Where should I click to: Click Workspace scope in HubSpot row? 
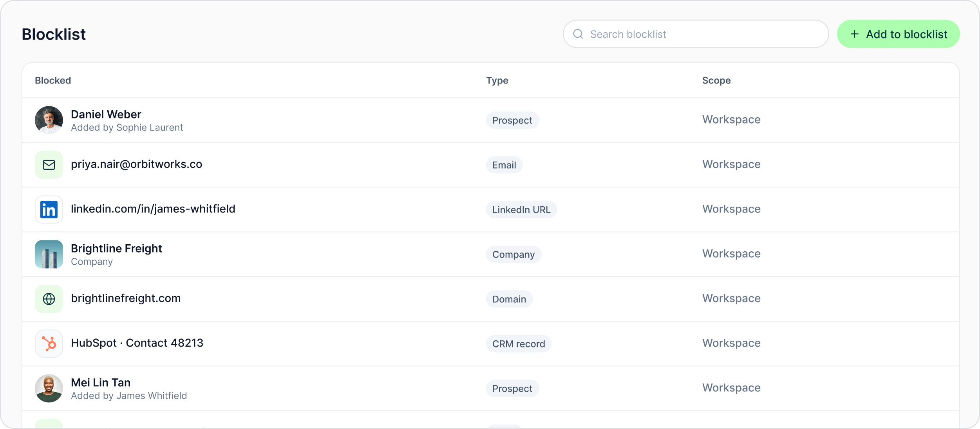coord(731,343)
